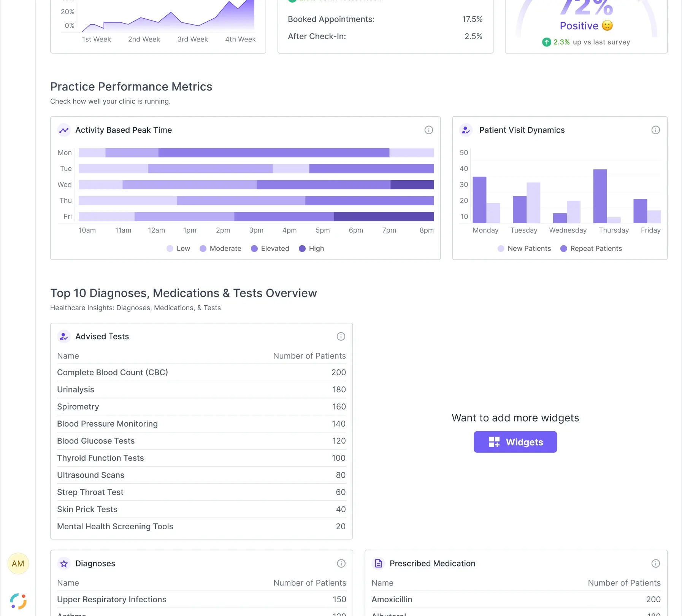Open the AM user avatar
This screenshot has width=682, height=616.
pyautogui.click(x=18, y=564)
